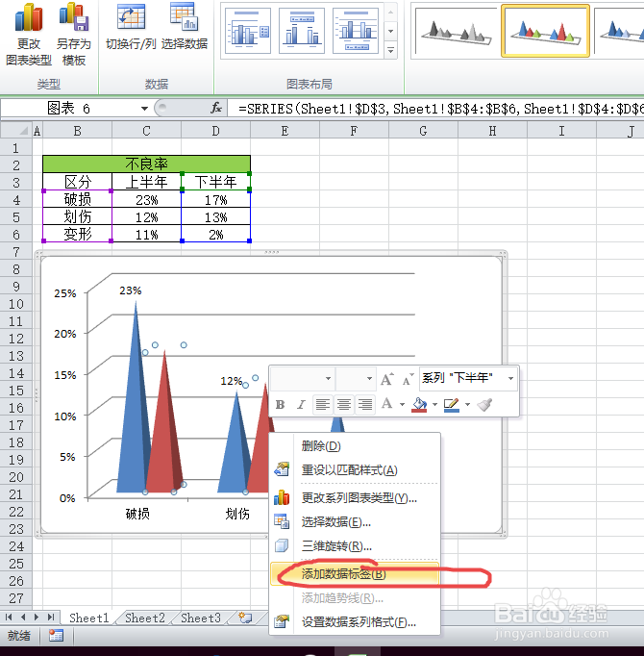Click the insert new worksheet tab icon
This screenshot has height=656, width=644.
coord(245,618)
